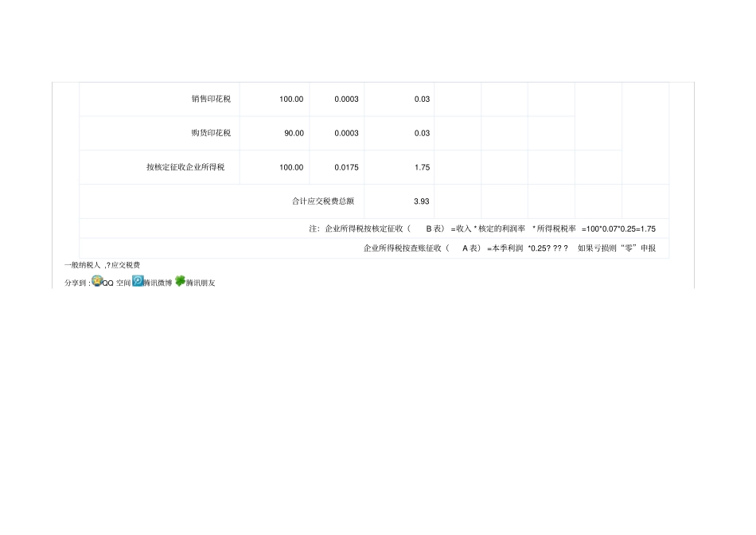
Task: Click the 100.00 value in 企业所得税 row
Action: click(x=291, y=167)
